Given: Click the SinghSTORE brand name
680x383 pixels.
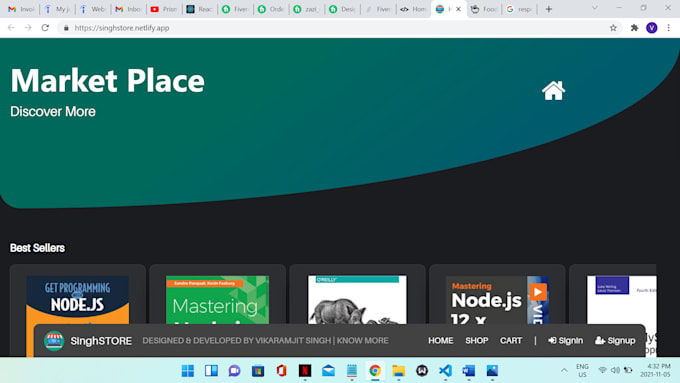Looking at the screenshot, I should click(x=101, y=341).
